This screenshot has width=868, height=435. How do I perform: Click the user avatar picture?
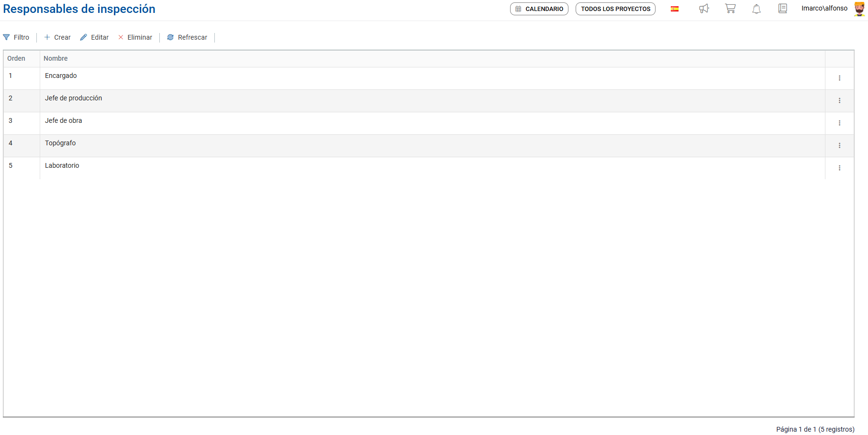(859, 9)
